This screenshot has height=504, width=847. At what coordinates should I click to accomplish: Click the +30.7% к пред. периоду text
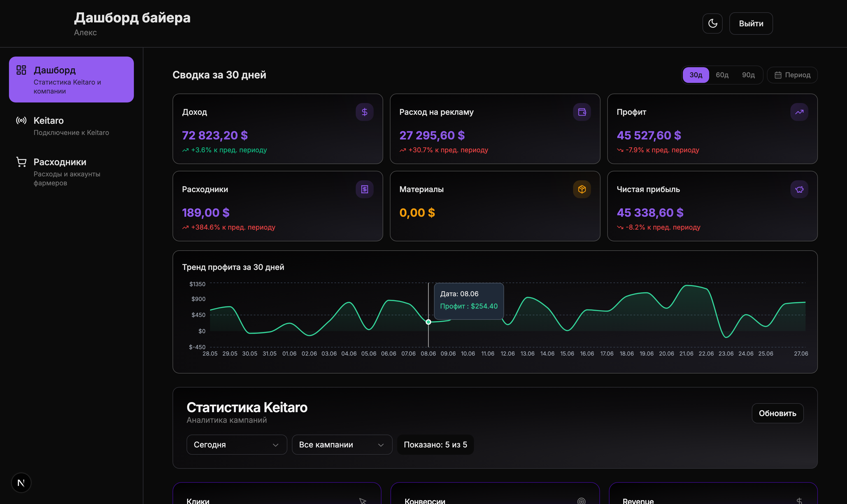tap(448, 150)
